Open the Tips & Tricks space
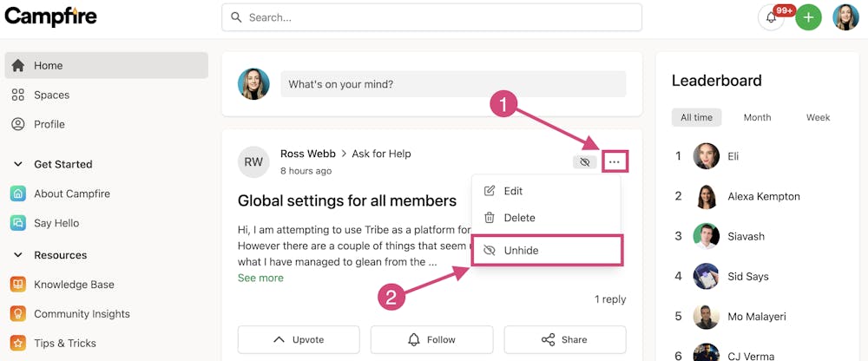This screenshot has width=868, height=361. (64, 343)
